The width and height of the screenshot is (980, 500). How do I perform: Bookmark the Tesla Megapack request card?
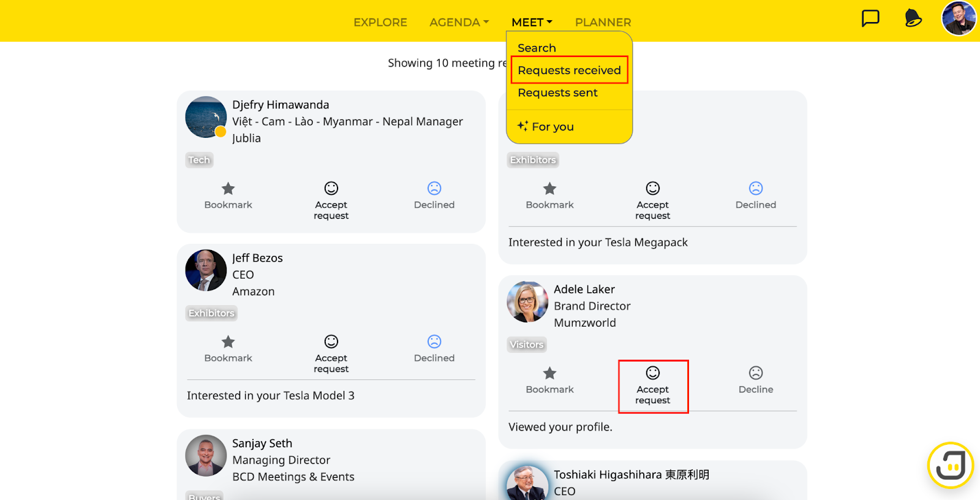549,196
